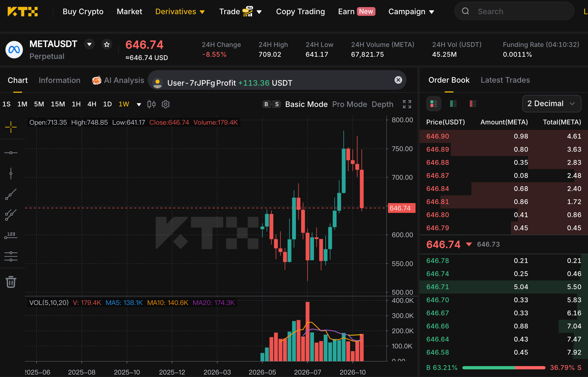Select 1M timeframe
Viewport: 588px width, 377px height.
click(22, 104)
